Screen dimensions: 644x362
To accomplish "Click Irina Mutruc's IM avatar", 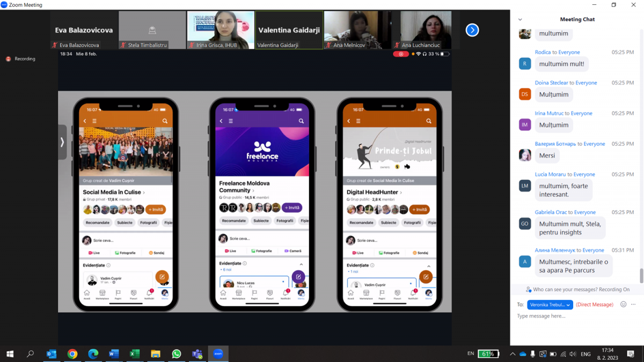I will coord(525,125).
